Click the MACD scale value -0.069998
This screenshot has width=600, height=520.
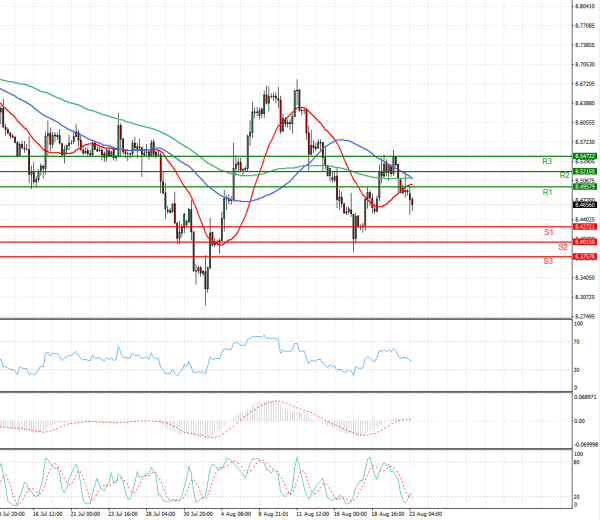click(x=586, y=445)
